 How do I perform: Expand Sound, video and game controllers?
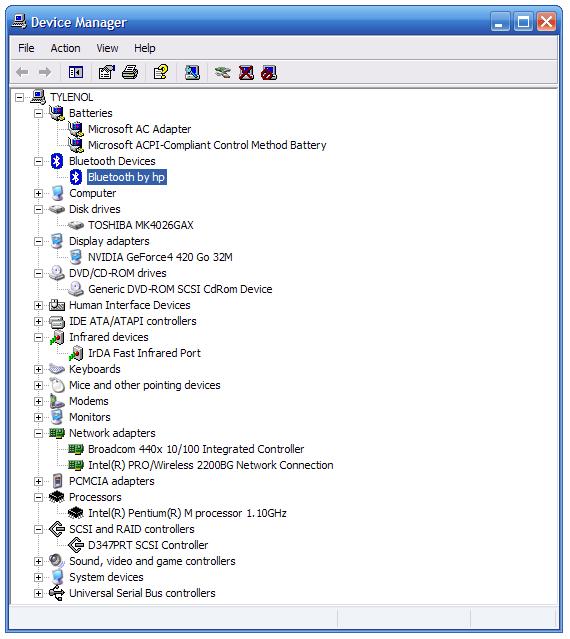pos(38,562)
